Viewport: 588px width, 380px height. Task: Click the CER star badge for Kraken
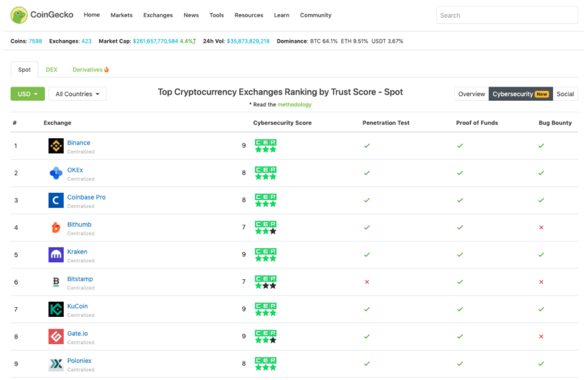pyautogui.click(x=266, y=255)
